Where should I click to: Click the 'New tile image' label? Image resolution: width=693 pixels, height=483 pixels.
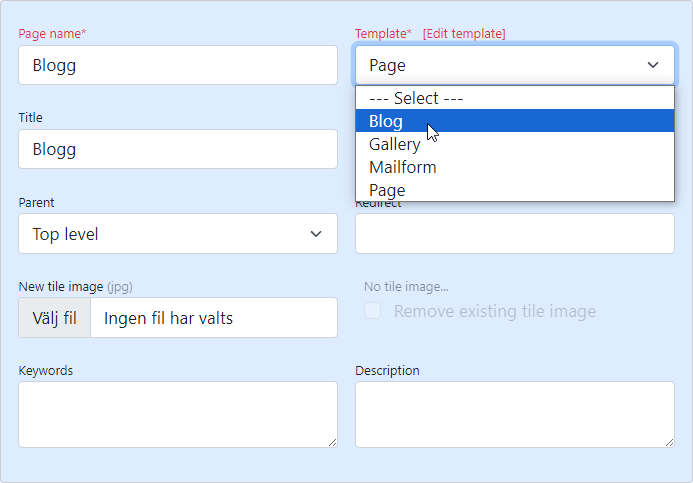coord(60,287)
